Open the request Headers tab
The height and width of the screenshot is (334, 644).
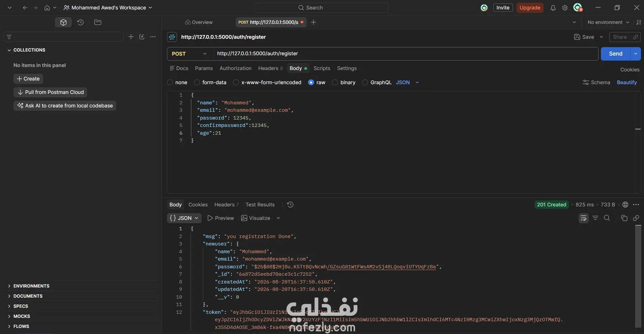click(270, 68)
